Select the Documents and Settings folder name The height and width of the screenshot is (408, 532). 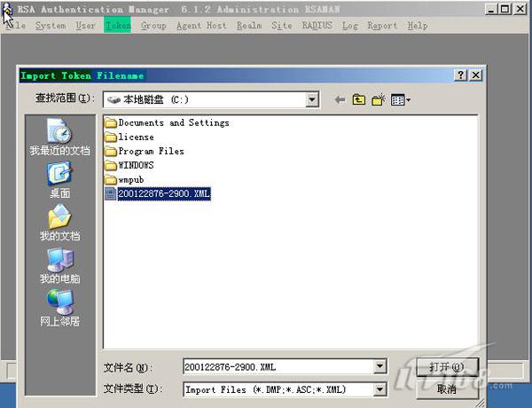click(174, 123)
